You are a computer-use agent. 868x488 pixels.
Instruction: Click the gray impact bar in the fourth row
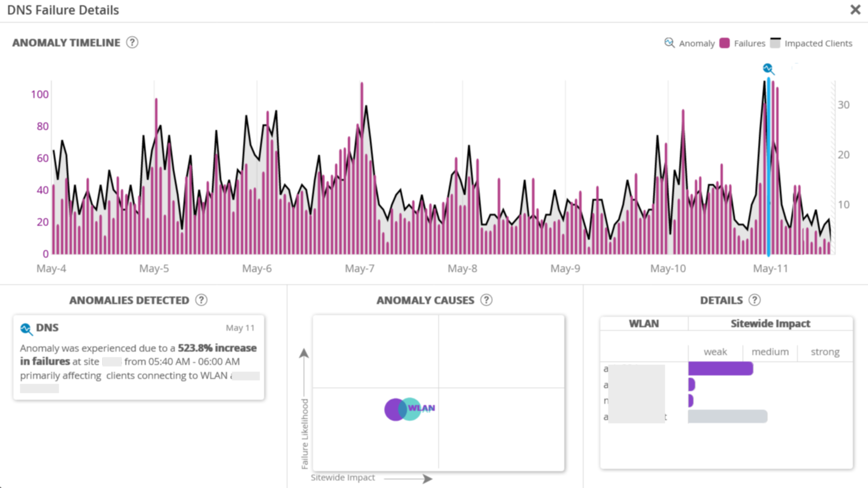(x=727, y=416)
